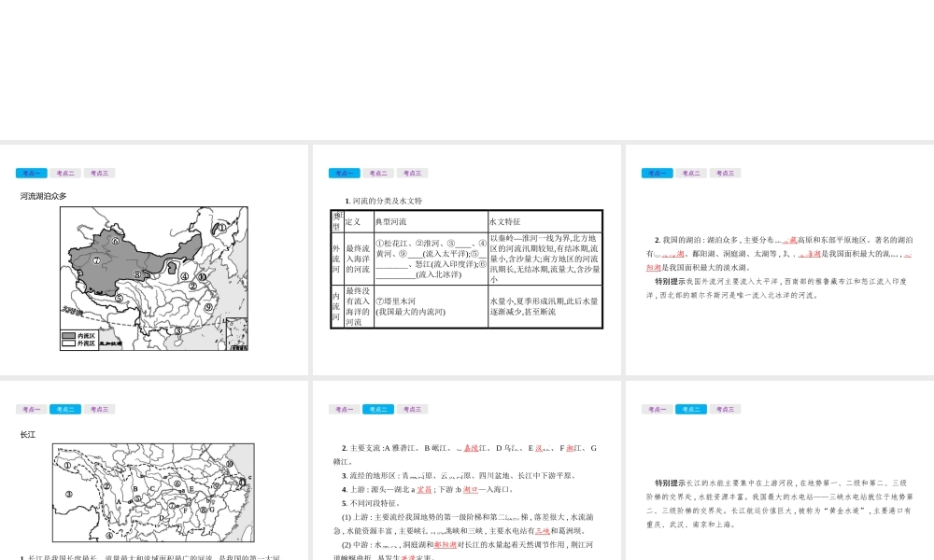Select 考点一 tab on the river classification table slide
934x560 pixels.
[x=344, y=174]
